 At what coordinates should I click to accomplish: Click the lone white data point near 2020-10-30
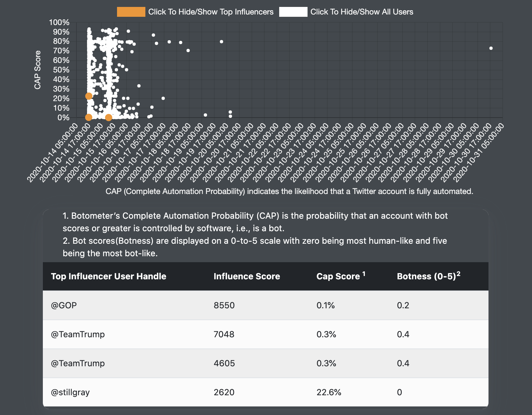(x=491, y=48)
